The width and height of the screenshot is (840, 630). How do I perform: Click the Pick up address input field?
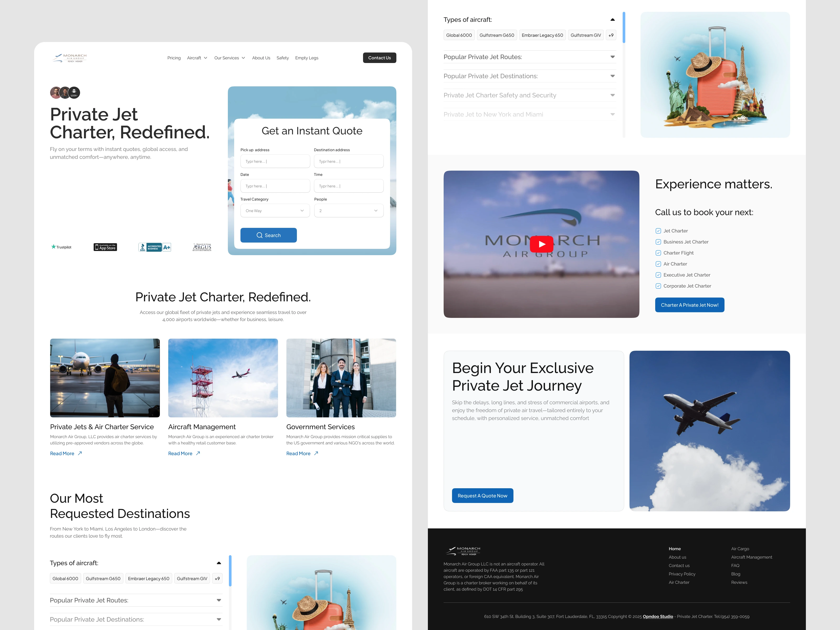pyautogui.click(x=275, y=161)
